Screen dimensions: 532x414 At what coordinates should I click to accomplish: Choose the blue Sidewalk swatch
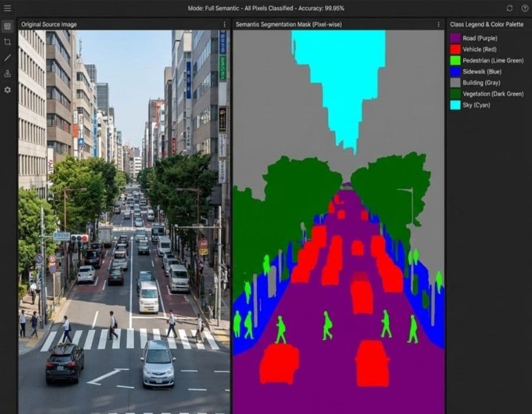[x=455, y=72]
